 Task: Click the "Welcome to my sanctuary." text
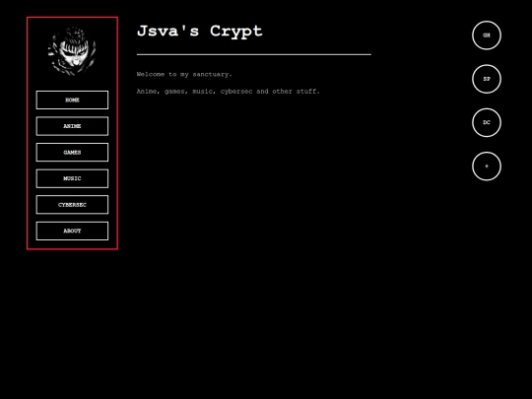pos(184,74)
